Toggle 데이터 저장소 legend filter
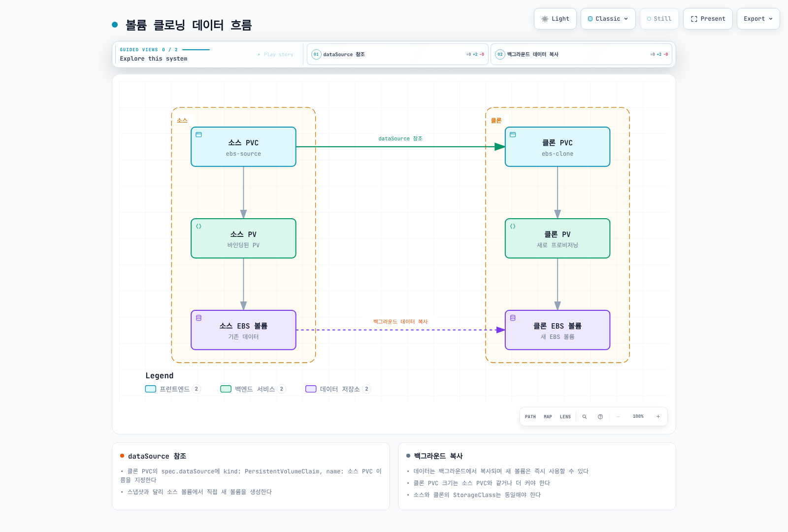788x532 pixels. click(x=338, y=389)
